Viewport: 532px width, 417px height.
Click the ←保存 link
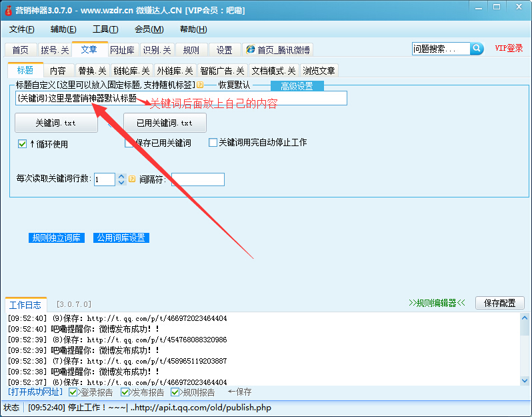pos(239,392)
